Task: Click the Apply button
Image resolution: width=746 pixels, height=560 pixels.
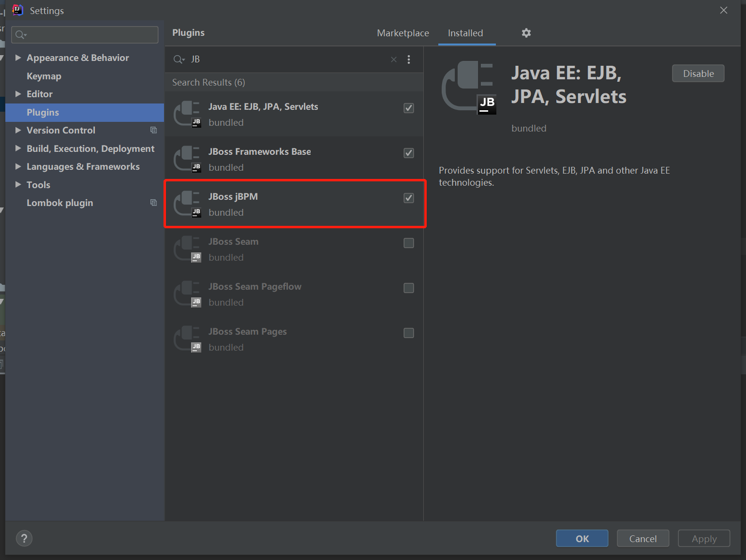Action: pyautogui.click(x=704, y=538)
